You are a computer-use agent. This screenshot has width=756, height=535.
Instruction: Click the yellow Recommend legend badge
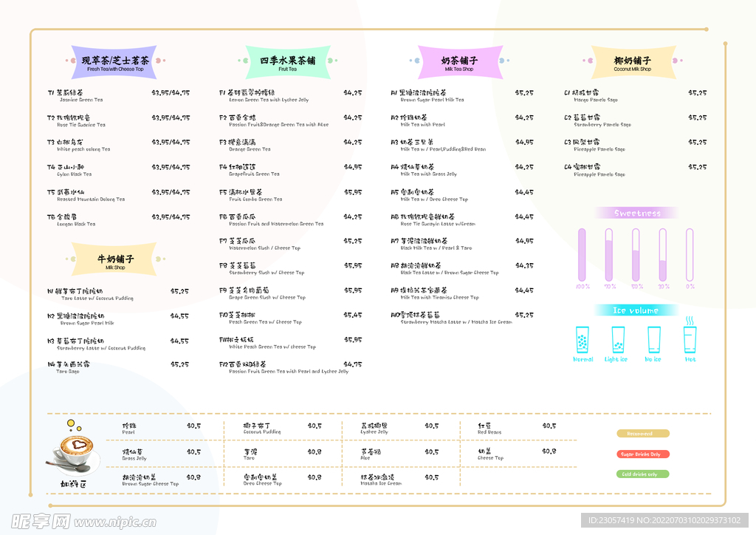coord(643,434)
